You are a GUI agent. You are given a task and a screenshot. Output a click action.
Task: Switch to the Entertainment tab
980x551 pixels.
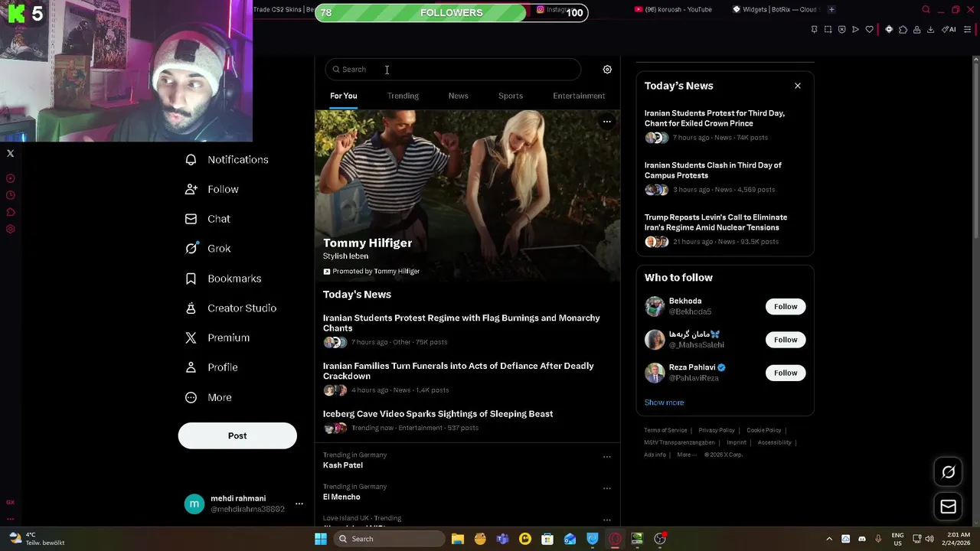(579, 96)
